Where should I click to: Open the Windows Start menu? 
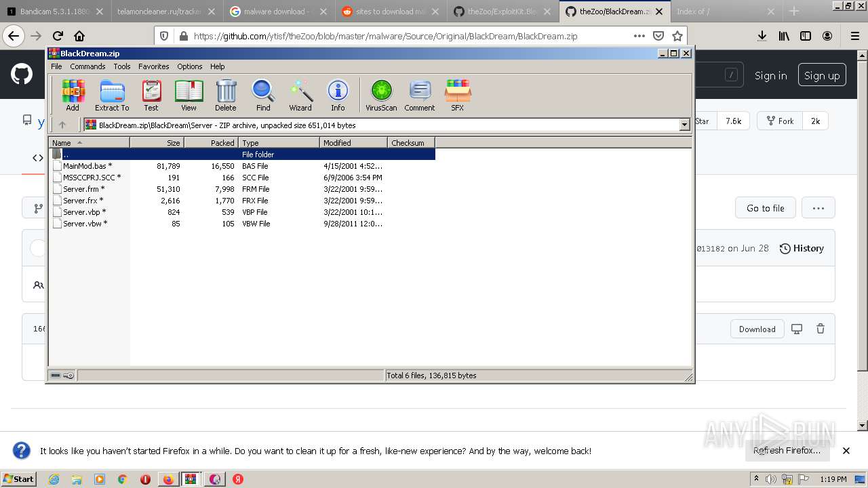pos(18,479)
